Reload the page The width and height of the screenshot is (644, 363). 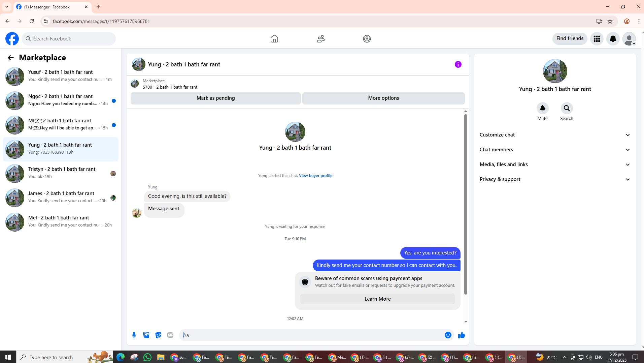coord(32,21)
